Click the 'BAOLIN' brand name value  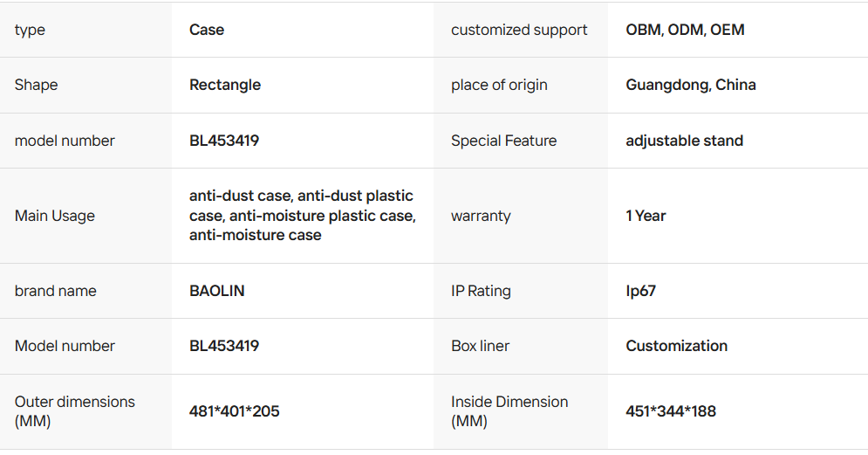click(217, 291)
